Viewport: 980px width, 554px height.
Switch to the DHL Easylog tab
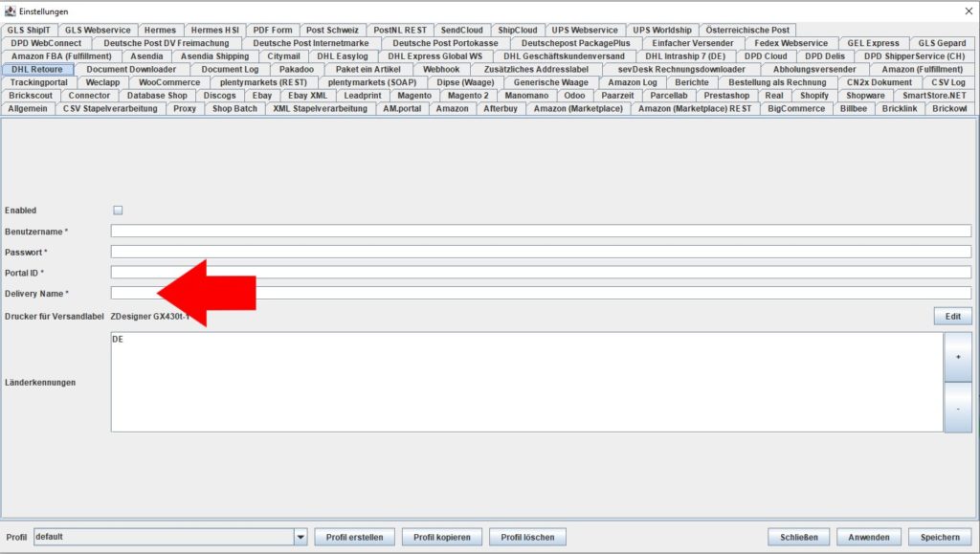coord(343,56)
